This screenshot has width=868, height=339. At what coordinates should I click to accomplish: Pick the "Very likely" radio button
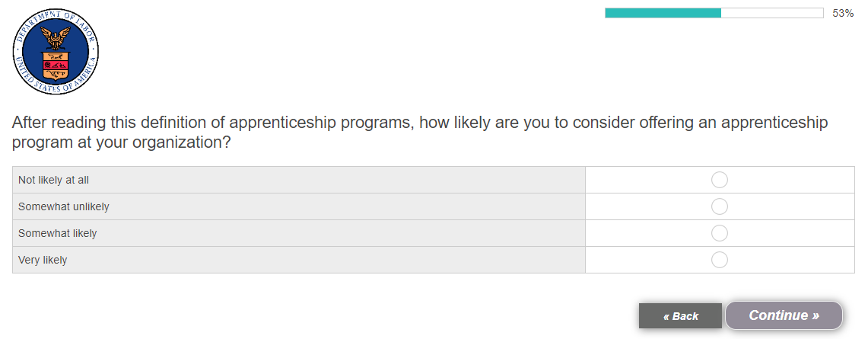pos(719,260)
